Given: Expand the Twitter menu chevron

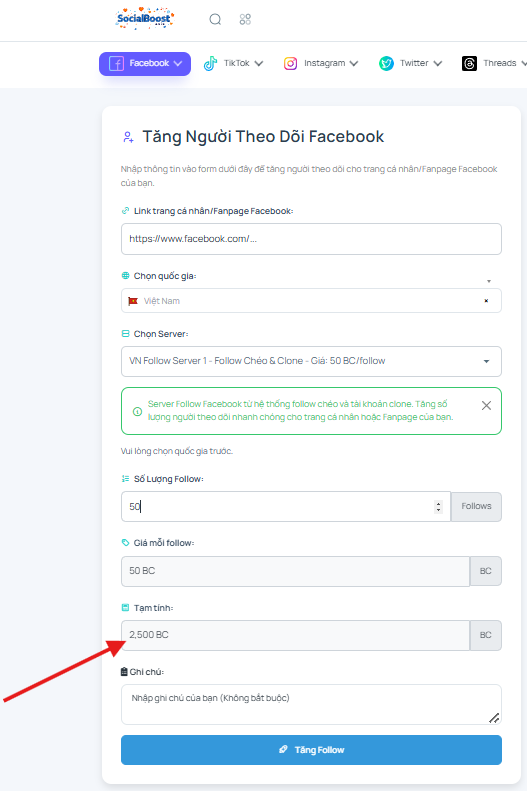Looking at the screenshot, I should (x=438, y=64).
